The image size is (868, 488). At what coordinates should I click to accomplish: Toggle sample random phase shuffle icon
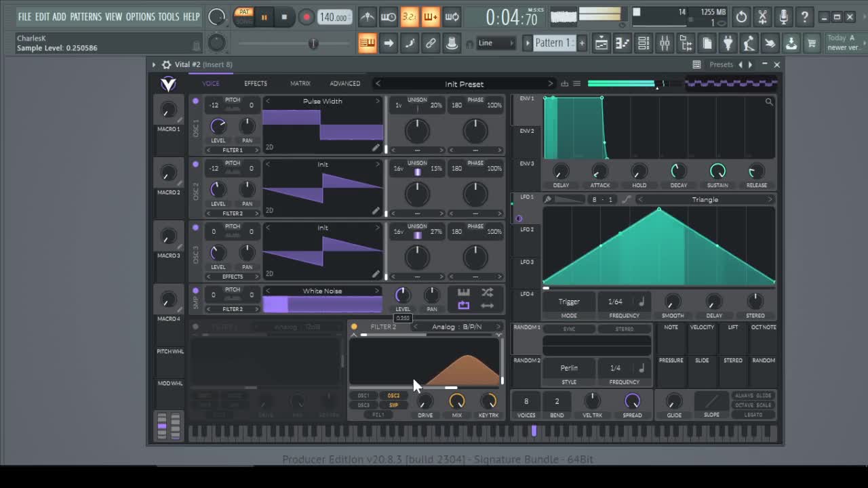(x=487, y=292)
